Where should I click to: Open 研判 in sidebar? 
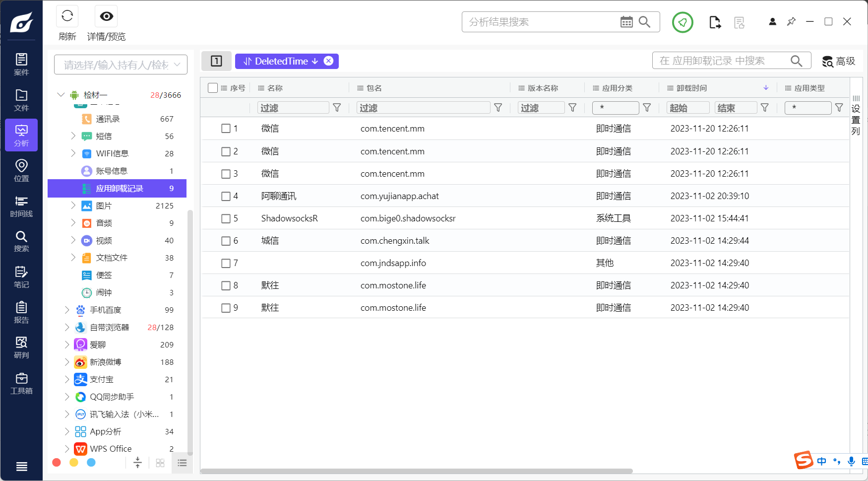point(21,347)
